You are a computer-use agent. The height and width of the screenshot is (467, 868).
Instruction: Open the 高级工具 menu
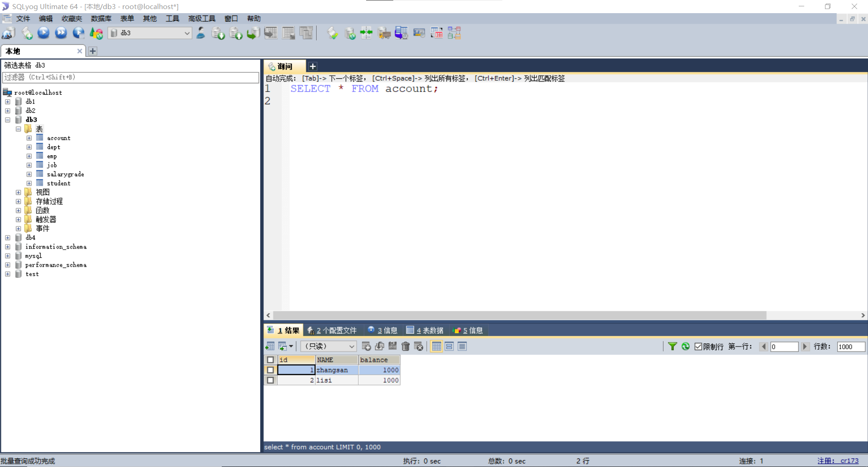coord(201,19)
